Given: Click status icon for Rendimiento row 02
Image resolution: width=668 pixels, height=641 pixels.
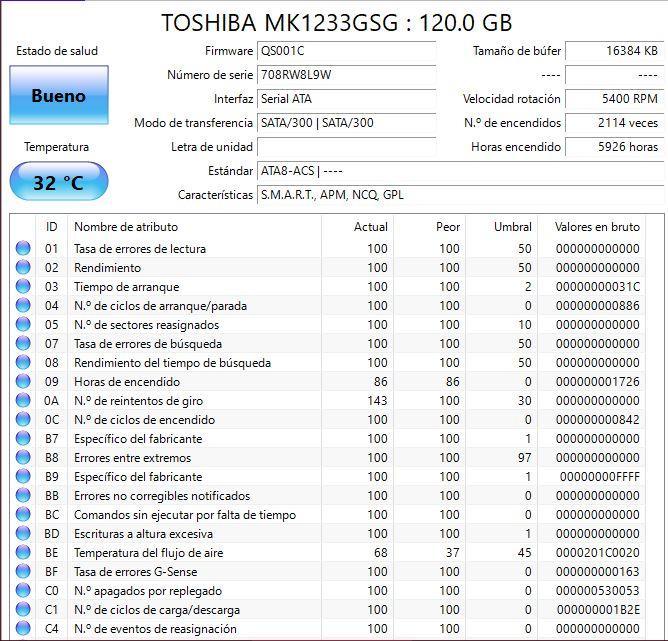Looking at the screenshot, I should coord(23,267).
